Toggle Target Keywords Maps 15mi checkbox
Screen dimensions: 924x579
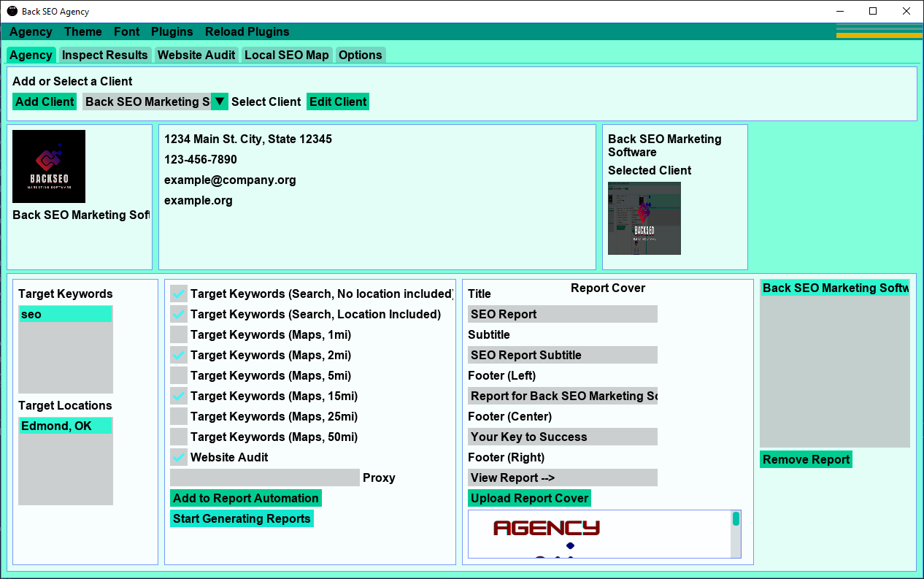click(179, 396)
